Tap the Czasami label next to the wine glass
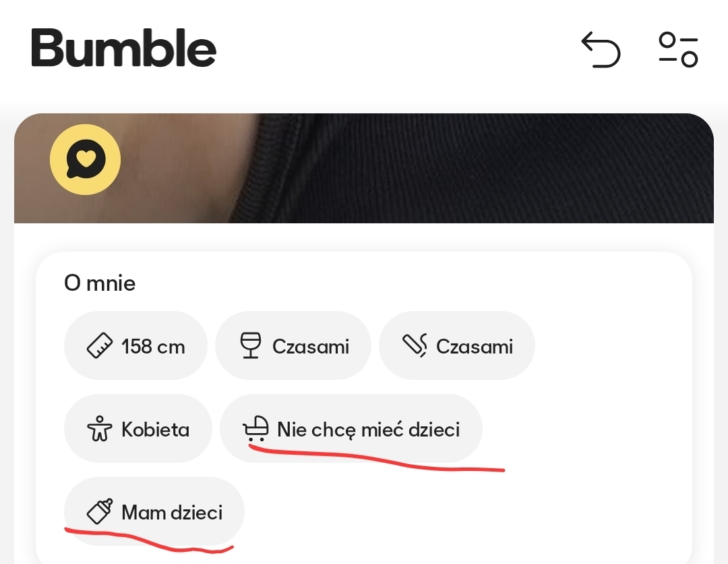The height and width of the screenshot is (564, 728). click(311, 347)
